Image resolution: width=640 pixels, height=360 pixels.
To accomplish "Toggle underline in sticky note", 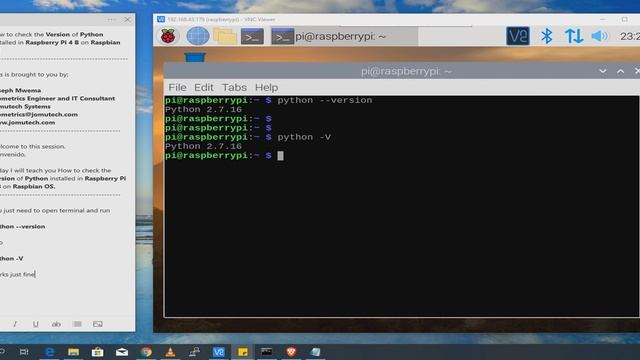I will click(36, 324).
